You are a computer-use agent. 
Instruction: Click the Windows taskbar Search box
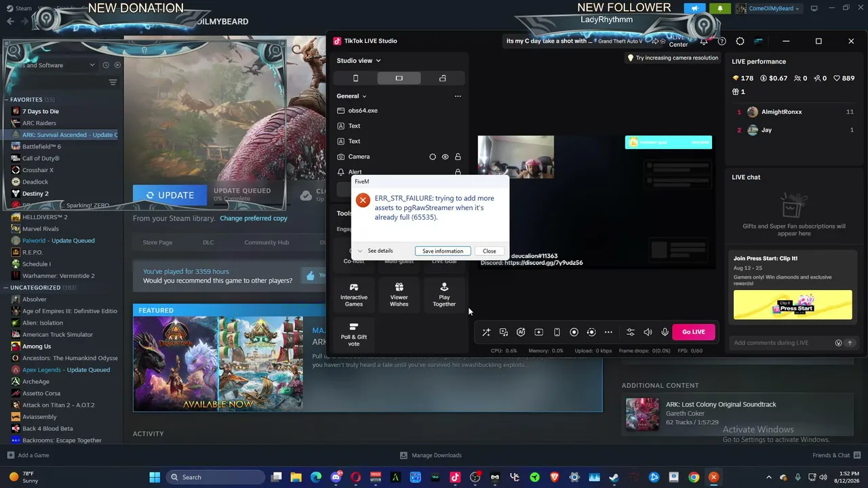[215, 477]
